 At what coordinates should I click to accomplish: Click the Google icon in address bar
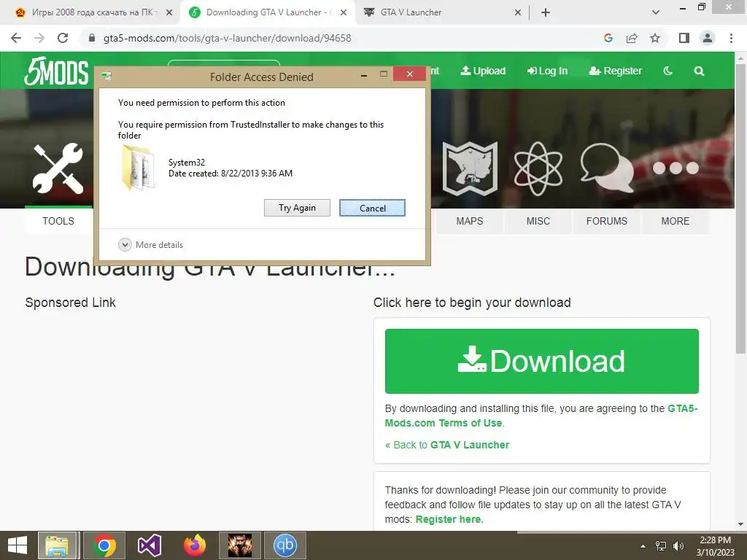click(608, 38)
